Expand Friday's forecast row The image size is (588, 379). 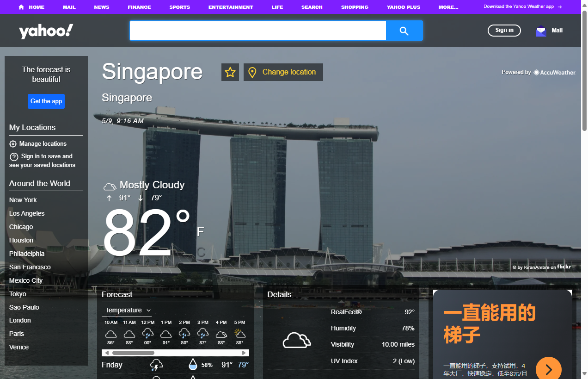tap(175, 365)
